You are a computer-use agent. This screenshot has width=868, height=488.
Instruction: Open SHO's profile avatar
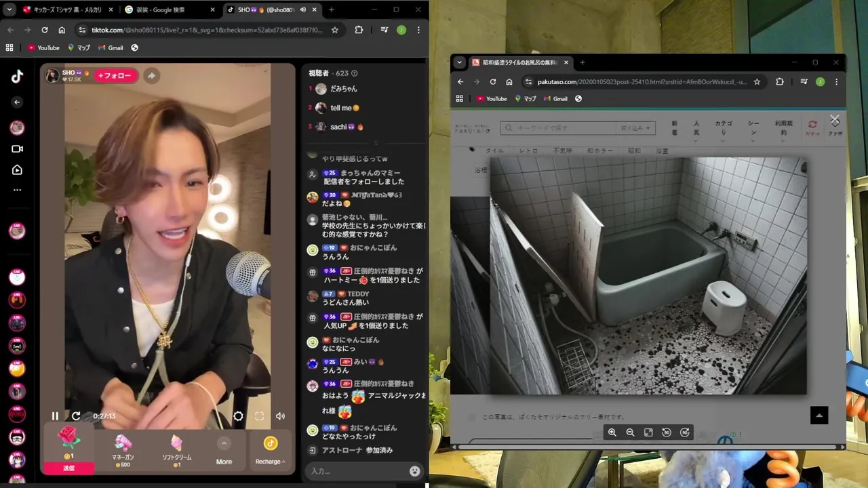point(52,76)
